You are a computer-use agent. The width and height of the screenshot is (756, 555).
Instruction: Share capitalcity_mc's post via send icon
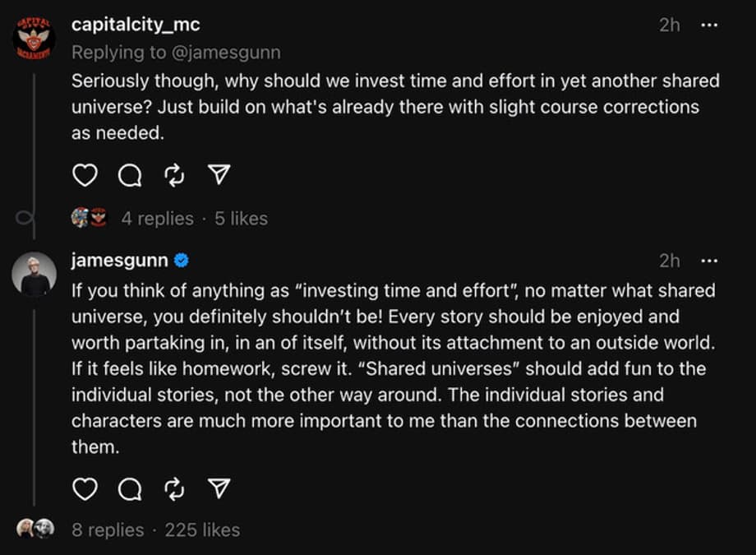(x=219, y=175)
